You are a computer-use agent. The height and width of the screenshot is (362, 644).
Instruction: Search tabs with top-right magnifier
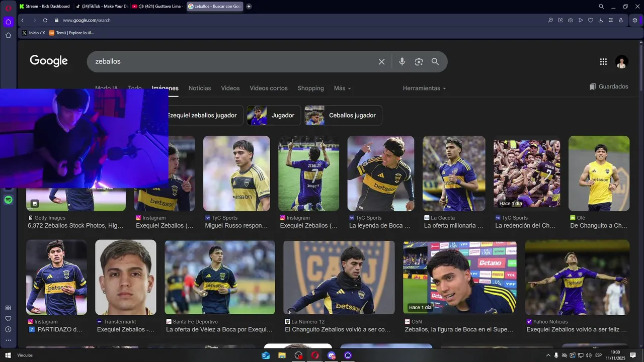point(601,7)
